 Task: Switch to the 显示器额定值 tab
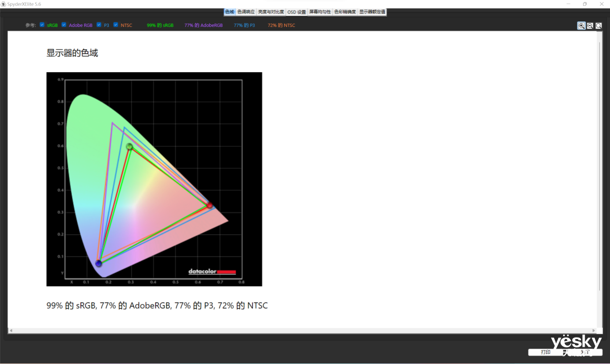coord(372,12)
